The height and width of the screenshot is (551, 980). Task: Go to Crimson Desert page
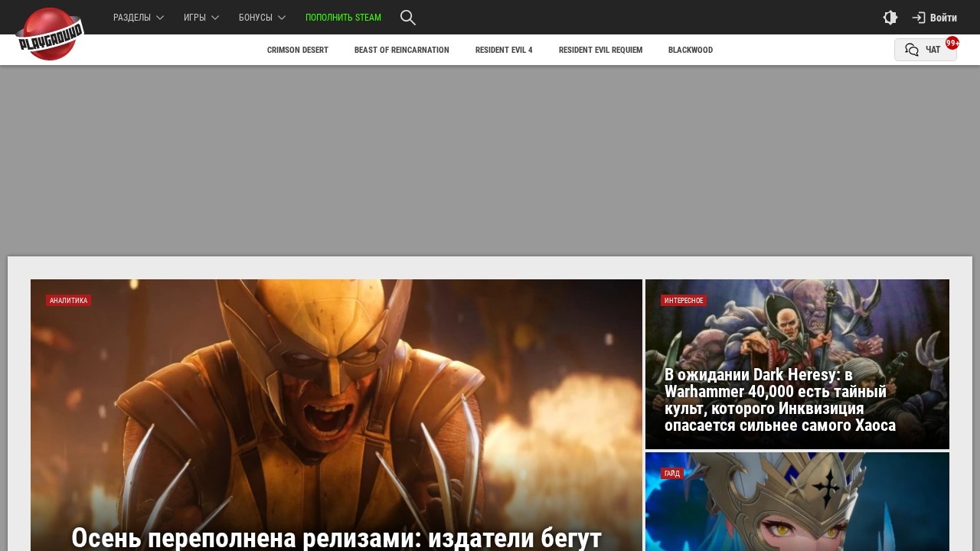(298, 51)
